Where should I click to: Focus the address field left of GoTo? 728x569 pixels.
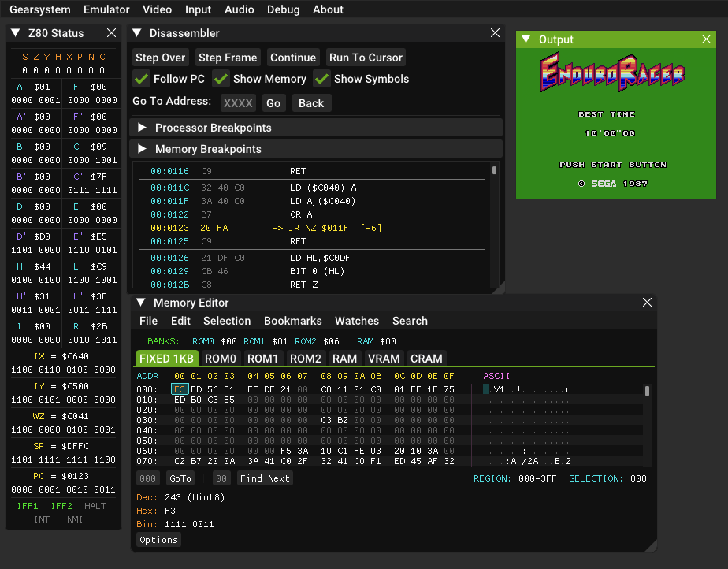(147, 478)
